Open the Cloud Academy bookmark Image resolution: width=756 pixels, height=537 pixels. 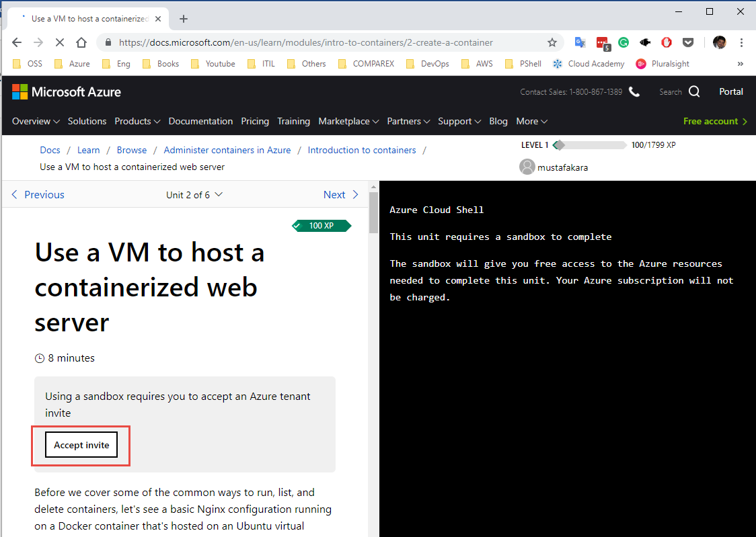point(589,64)
